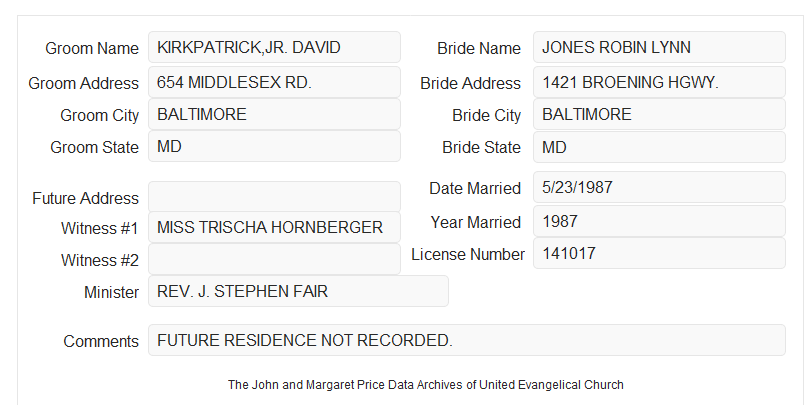Click the empty Witness #2 field

274,259
